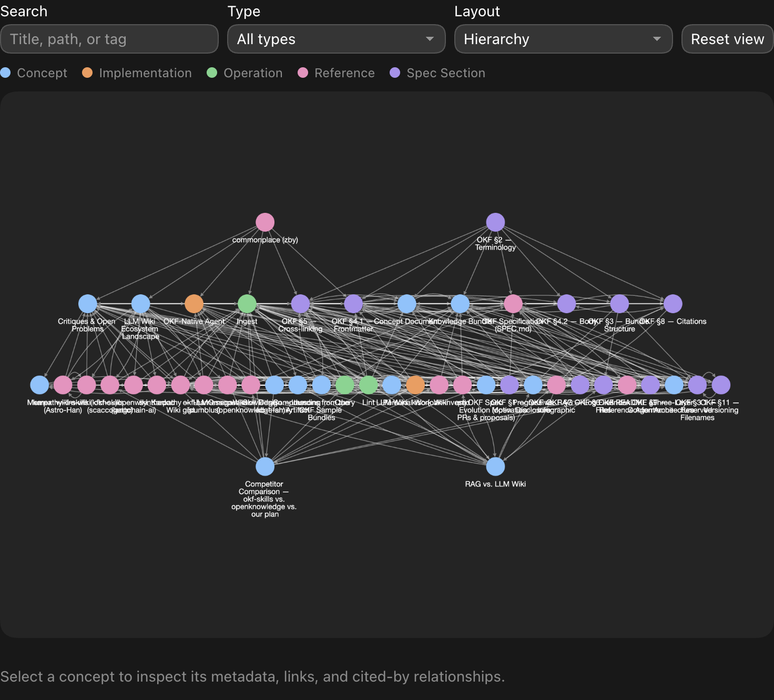Select the OKF §11 Versioning node

click(721, 385)
